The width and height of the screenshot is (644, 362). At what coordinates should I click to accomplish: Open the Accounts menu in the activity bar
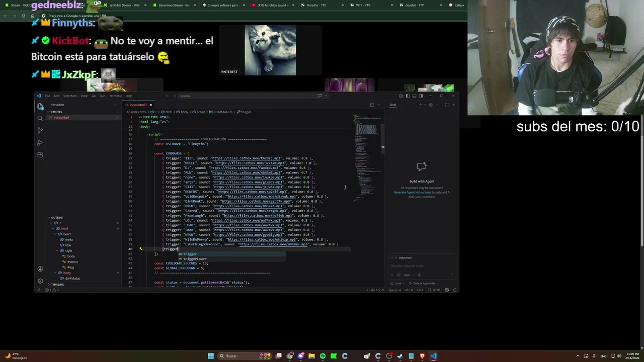(40, 269)
